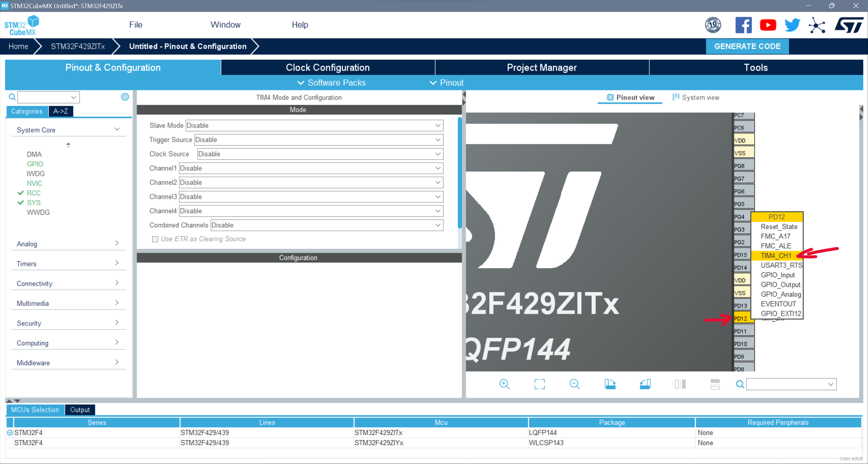The height and width of the screenshot is (464, 868).
Task: Rotate the chip view counterclockwise
Action: pyautogui.click(x=645, y=384)
